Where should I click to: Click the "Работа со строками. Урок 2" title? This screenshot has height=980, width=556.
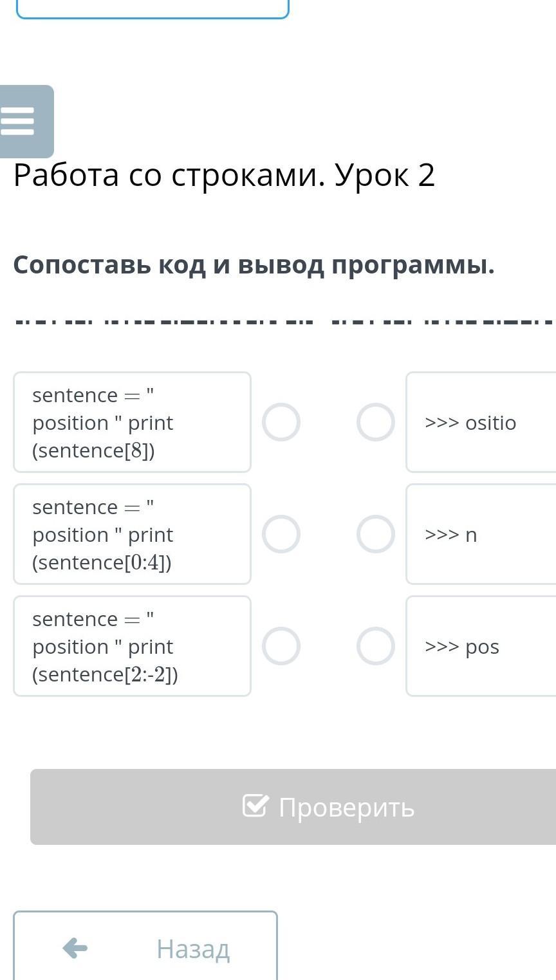224,175
